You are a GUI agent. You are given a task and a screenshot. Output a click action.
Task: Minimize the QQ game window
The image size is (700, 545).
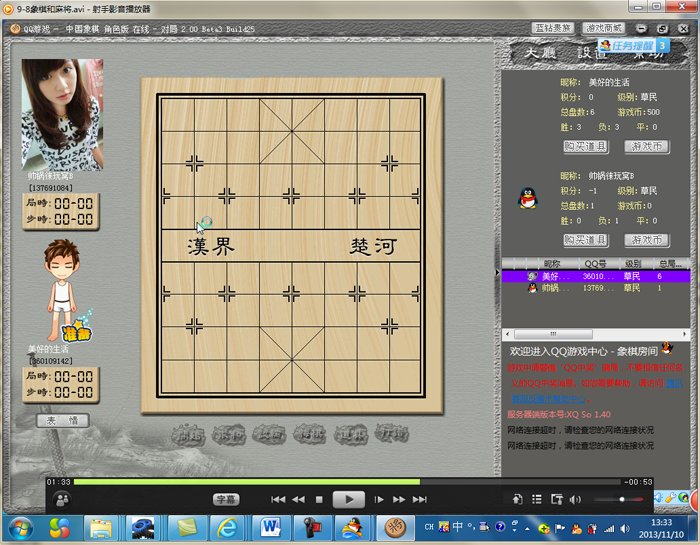(x=642, y=29)
